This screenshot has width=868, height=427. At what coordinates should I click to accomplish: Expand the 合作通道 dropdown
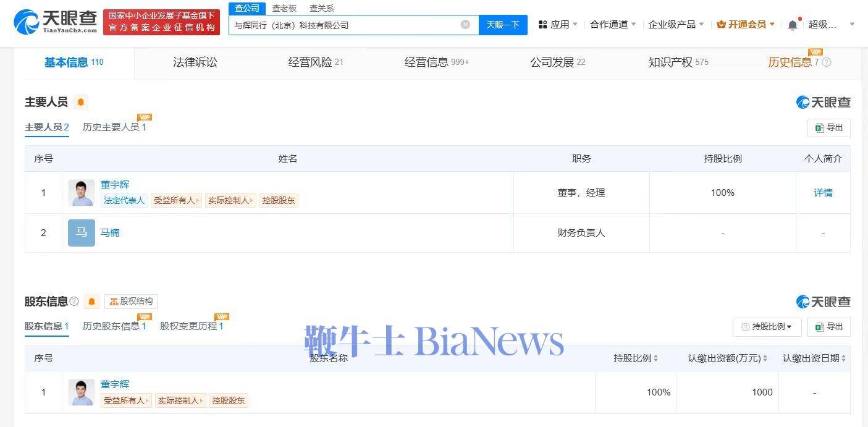(x=612, y=25)
